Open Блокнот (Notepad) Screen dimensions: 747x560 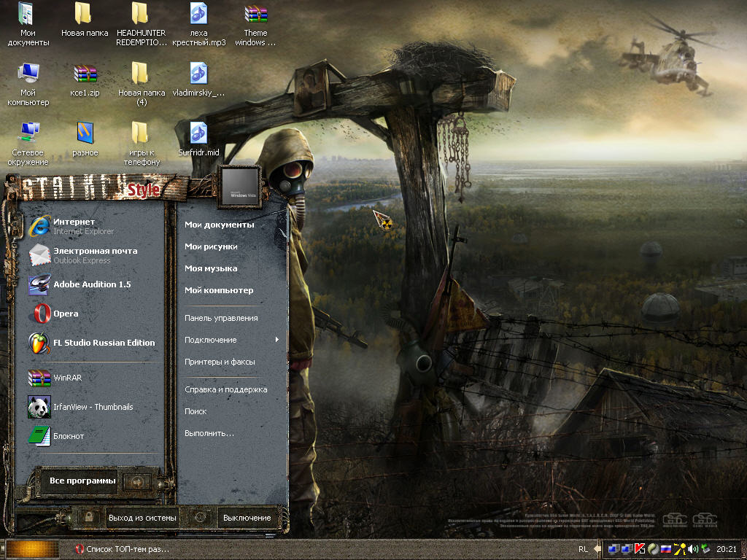[x=56, y=436]
